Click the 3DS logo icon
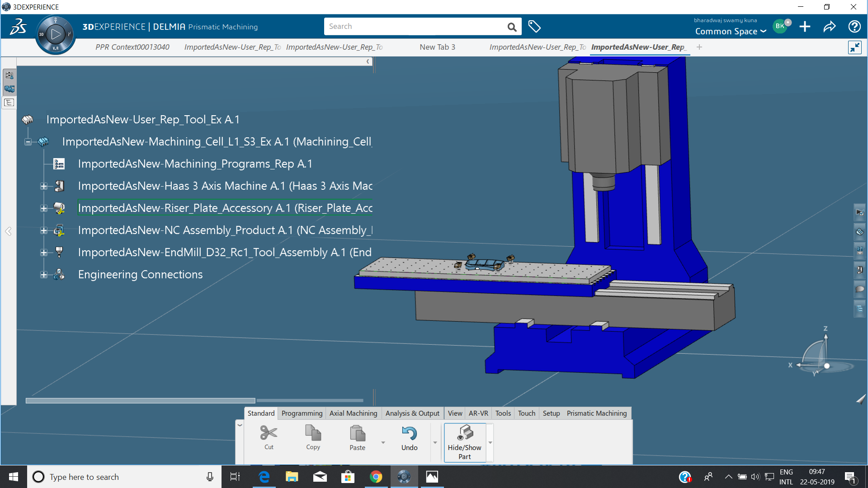 18,27
